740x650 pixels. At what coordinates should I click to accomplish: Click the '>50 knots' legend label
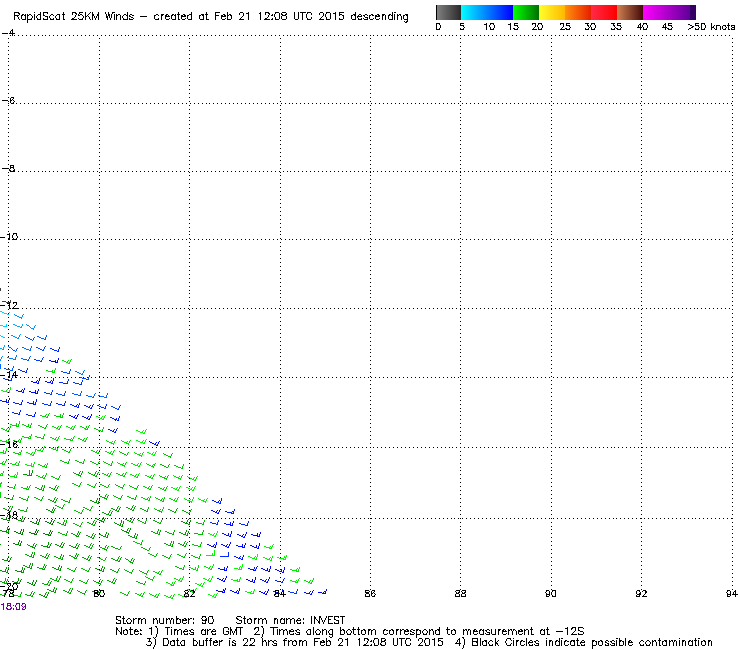point(711,27)
